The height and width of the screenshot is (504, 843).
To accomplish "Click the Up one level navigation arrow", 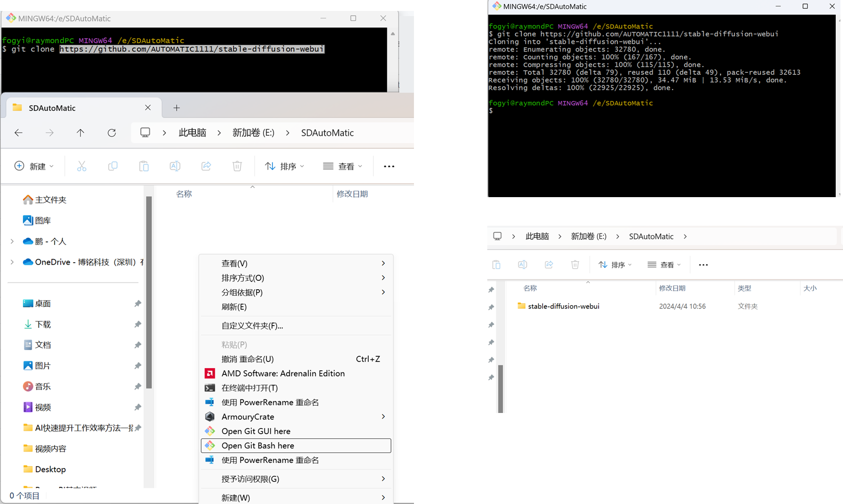I will point(81,133).
